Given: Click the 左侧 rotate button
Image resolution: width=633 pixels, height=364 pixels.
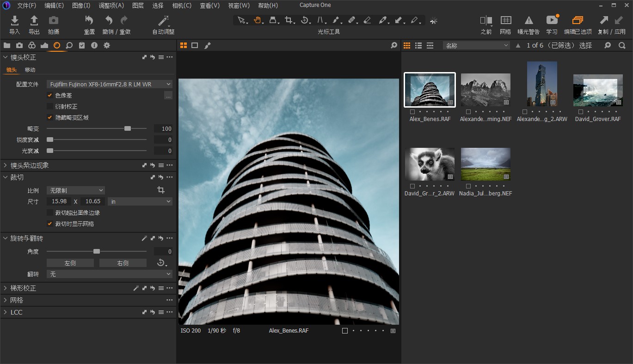Looking at the screenshot, I should point(70,262).
